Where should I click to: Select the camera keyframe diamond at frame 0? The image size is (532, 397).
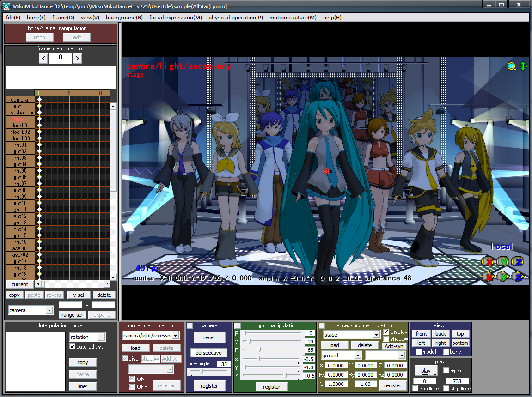point(39,100)
